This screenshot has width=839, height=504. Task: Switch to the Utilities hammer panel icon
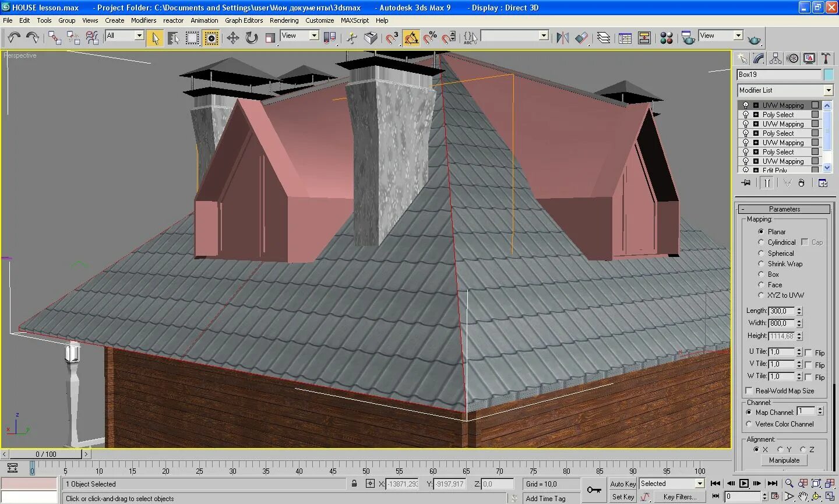point(827,58)
